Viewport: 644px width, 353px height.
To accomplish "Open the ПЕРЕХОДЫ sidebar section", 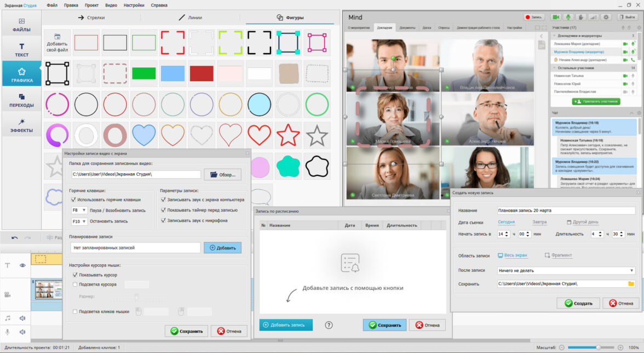I will point(21,100).
